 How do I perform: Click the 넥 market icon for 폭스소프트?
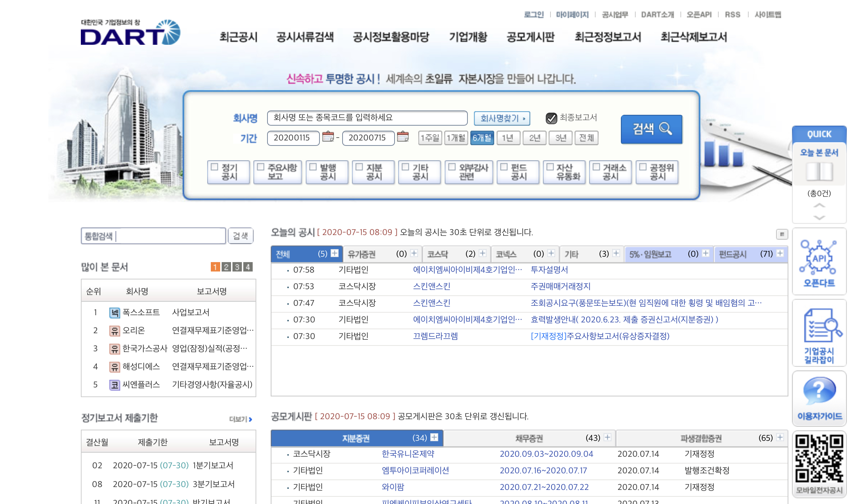click(114, 313)
